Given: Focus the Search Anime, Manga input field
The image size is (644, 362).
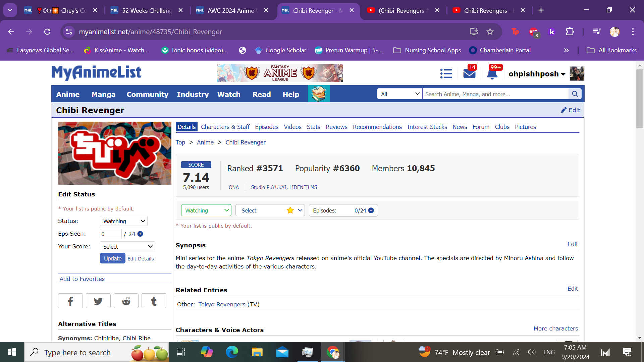Looking at the screenshot, I should pyautogui.click(x=495, y=94).
